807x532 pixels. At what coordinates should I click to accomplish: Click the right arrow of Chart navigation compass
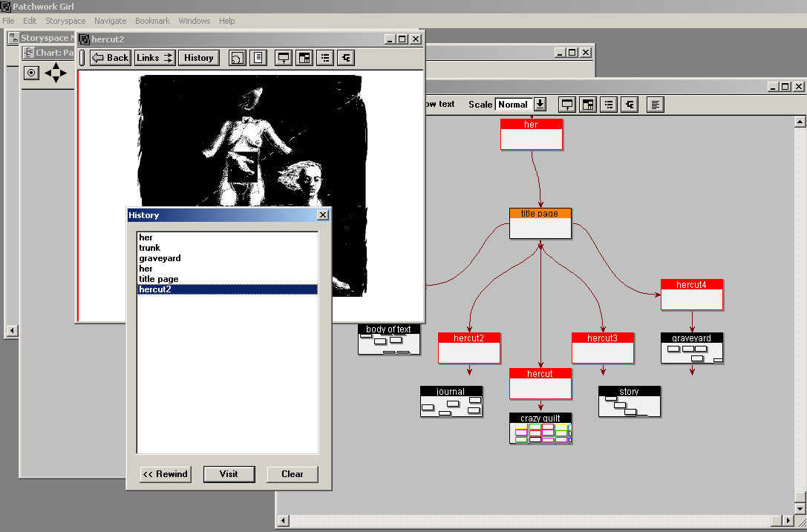[64, 73]
